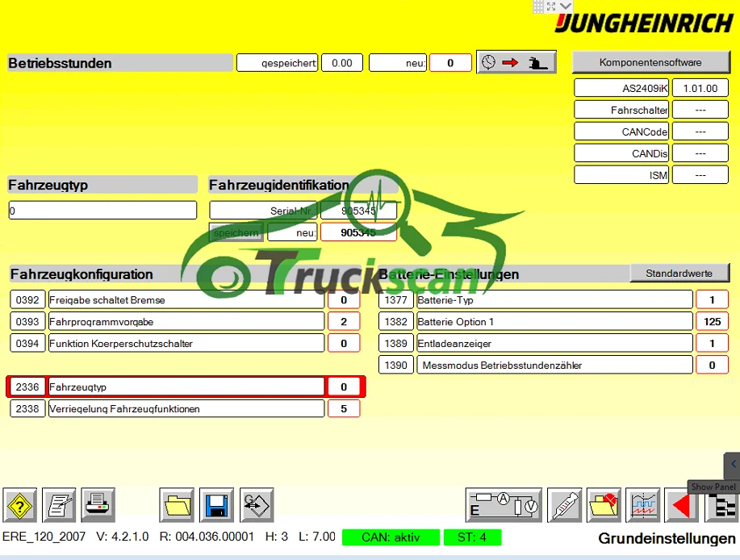Image resolution: width=740 pixels, height=560 pixels.
Task: Click the Betriebsstunden neu value field
Action: coord(450,63)
